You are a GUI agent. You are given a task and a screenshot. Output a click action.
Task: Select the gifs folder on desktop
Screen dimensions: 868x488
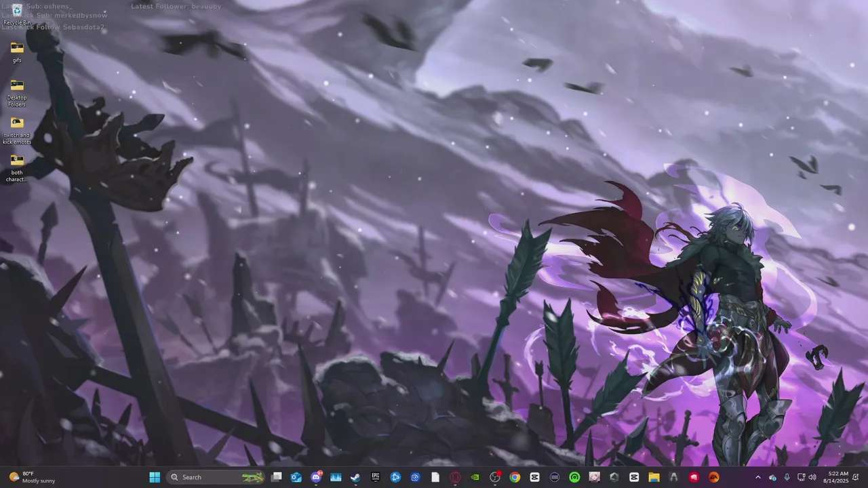(17, 52)
